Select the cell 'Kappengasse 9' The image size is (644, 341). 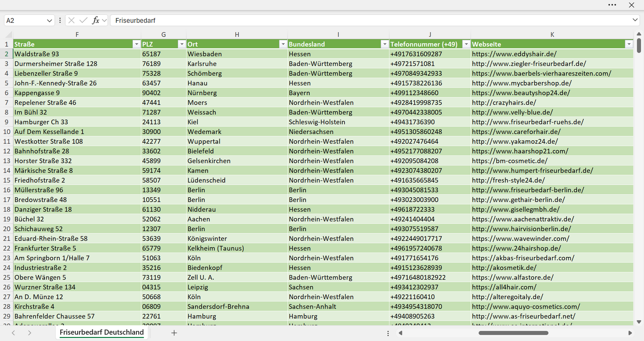click(x=77, y=93)
